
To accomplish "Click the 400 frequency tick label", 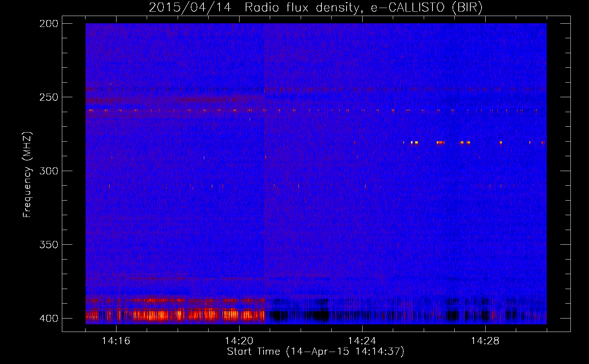I will click(x=49, y=318).
